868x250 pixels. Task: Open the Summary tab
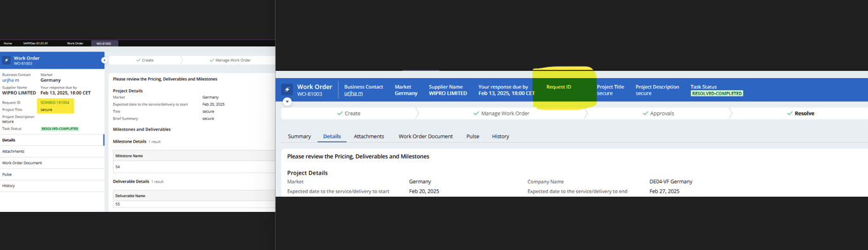coord(299,136)
